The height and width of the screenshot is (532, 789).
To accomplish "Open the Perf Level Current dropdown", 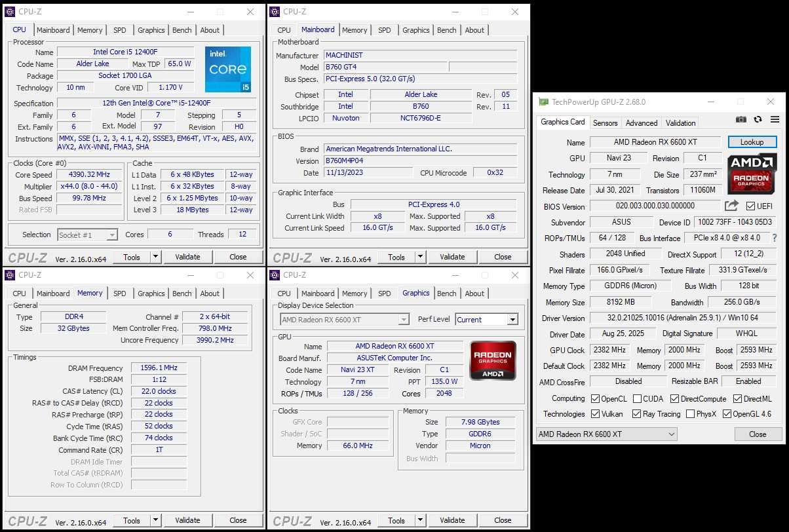I will click(487, 320).
